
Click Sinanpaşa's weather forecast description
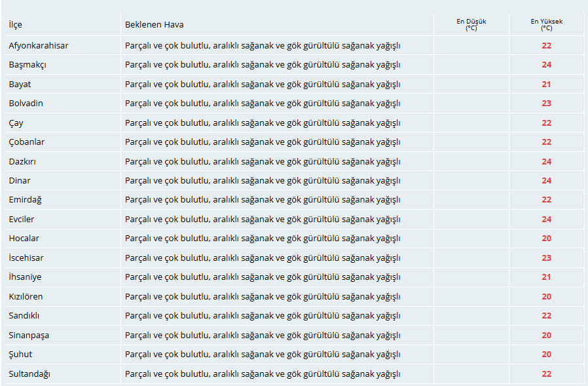(x=263, y=336)
